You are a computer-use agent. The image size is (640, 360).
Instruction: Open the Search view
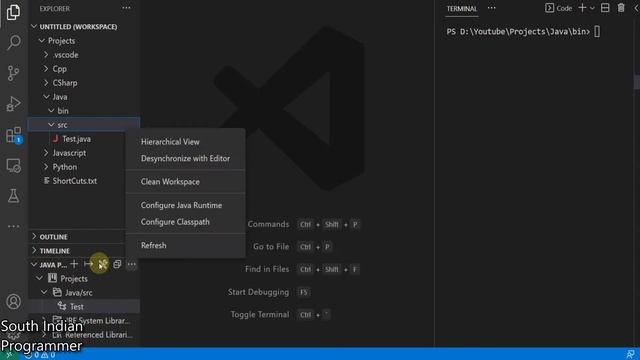13,42
